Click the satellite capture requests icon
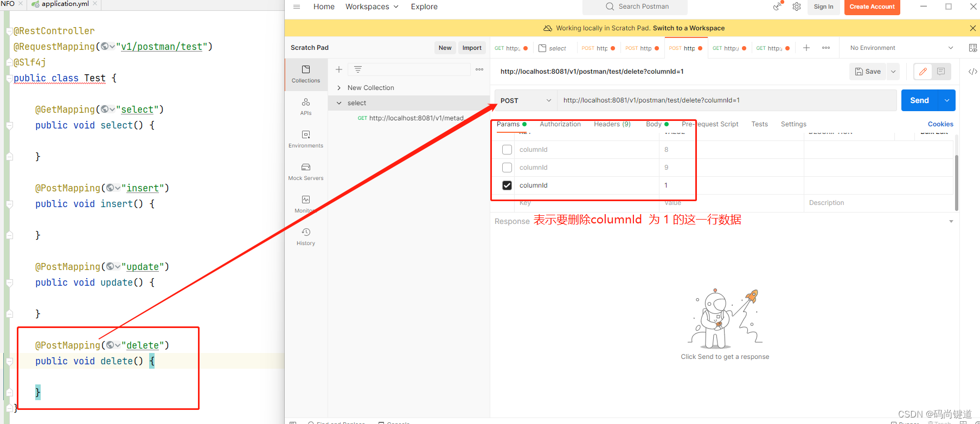Image resolution: width=980 pixels, height=424 pixels. (x=778, y=7)
